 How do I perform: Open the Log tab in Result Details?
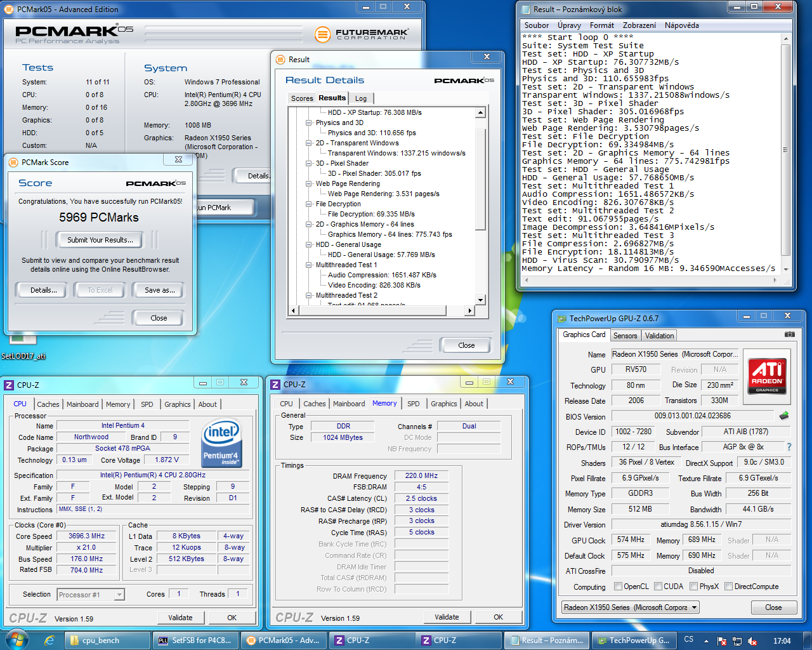coord(361,98)
